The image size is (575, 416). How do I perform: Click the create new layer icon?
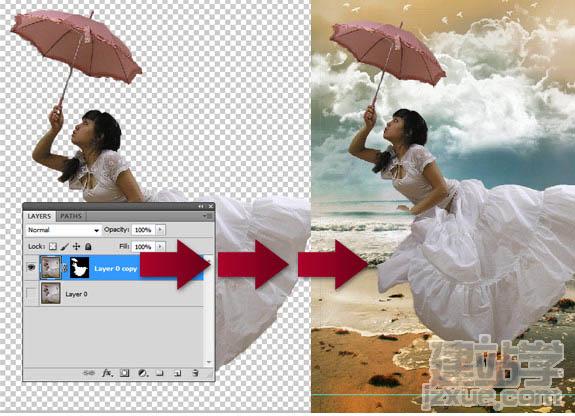177,373
